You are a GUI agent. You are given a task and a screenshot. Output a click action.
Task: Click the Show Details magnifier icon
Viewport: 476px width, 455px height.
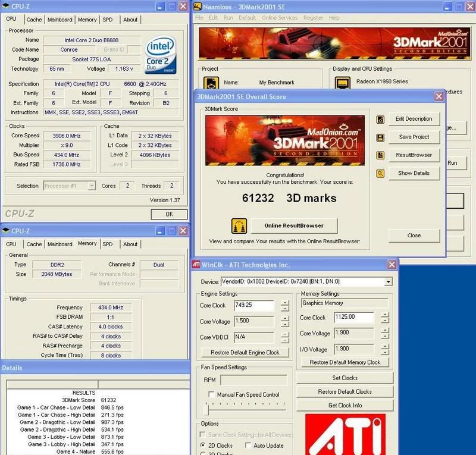pyautogui.click(x=380, y=174)
